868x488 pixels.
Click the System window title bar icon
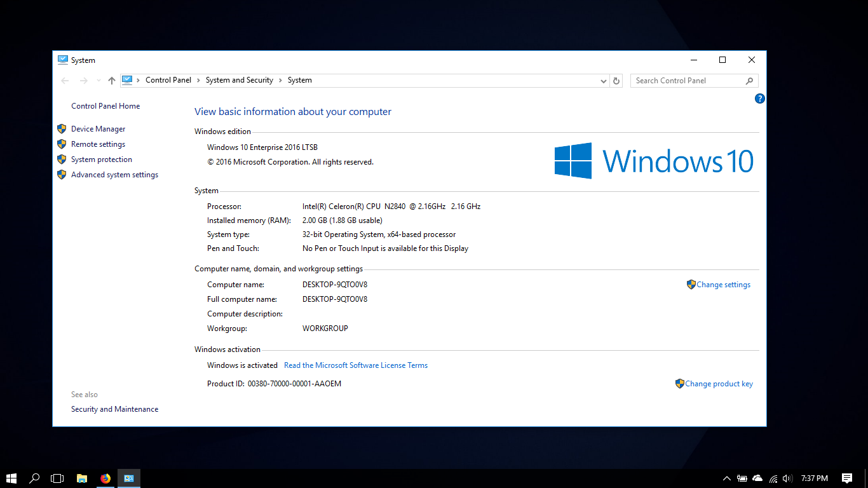(63, 60)
